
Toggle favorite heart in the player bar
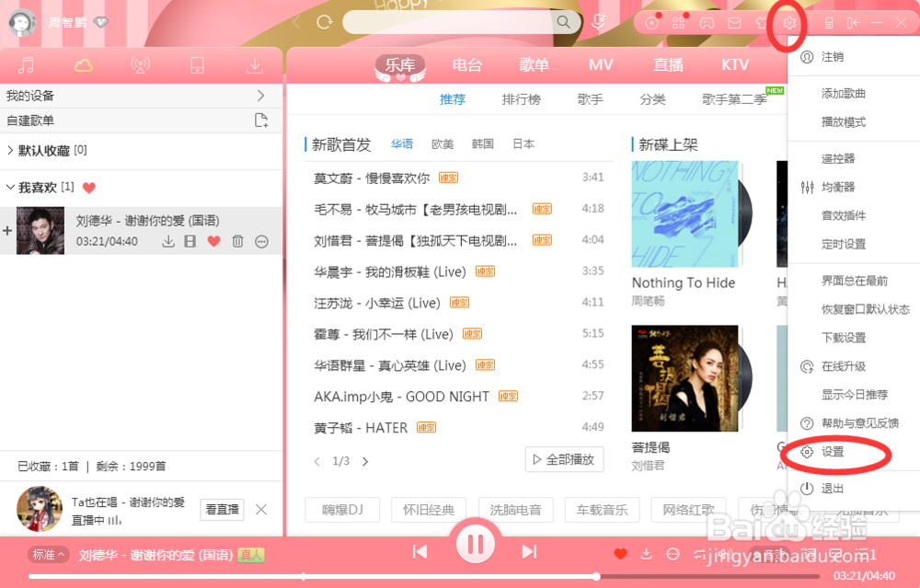click(x=620, y=553)
